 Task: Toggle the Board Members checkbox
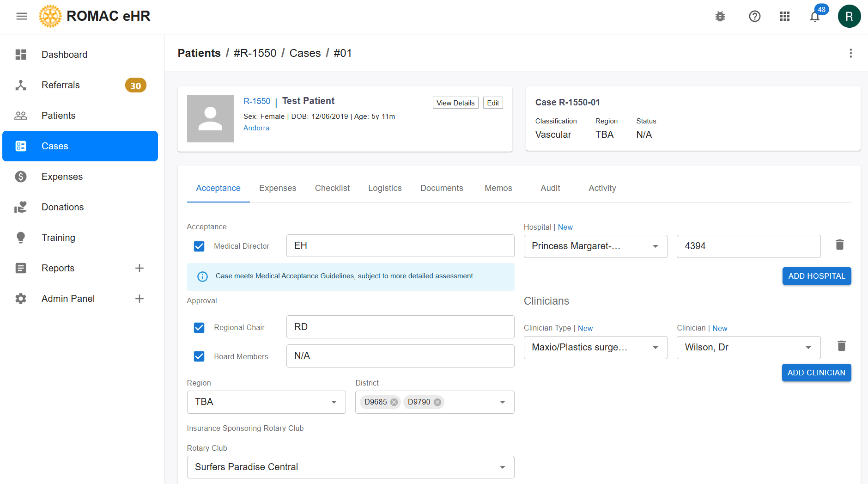pos(199,356)
